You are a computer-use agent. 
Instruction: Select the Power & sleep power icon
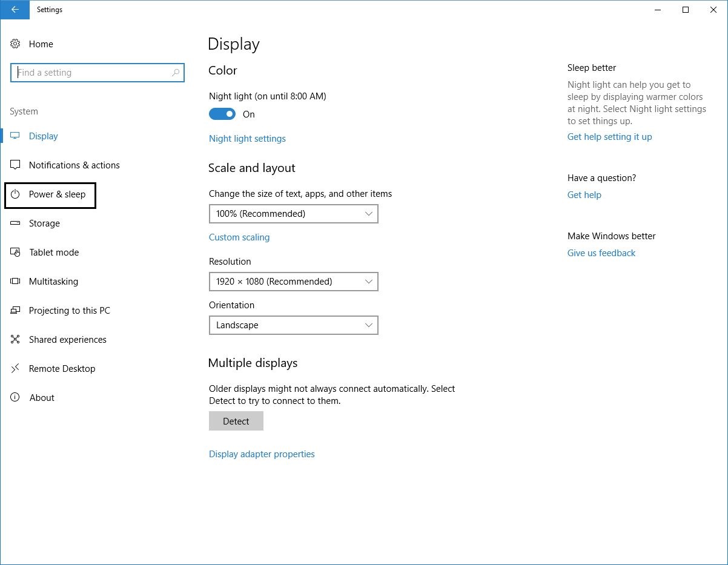tap(15, 195)
